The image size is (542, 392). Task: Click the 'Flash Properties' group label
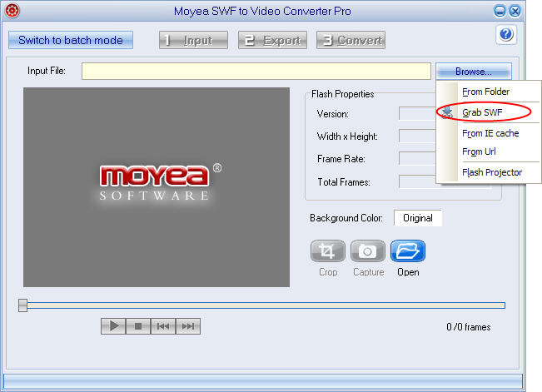342,94
